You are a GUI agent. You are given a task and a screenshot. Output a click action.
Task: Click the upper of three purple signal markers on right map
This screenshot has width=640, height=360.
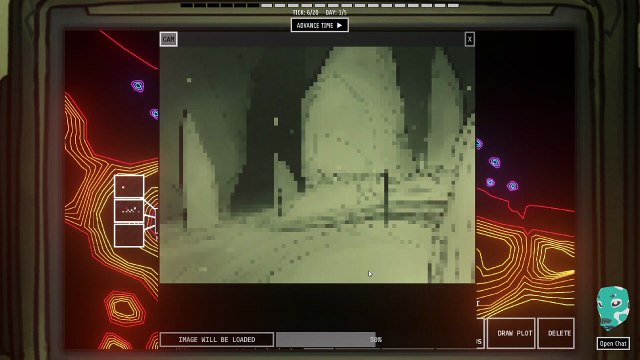495,162
